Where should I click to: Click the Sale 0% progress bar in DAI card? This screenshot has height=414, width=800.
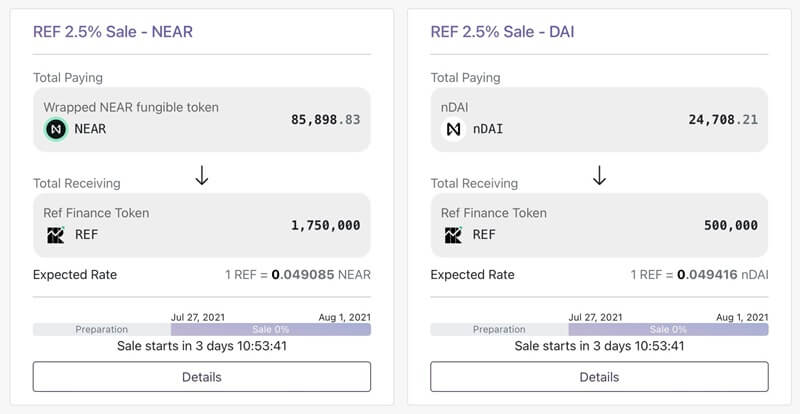[668, 329]
